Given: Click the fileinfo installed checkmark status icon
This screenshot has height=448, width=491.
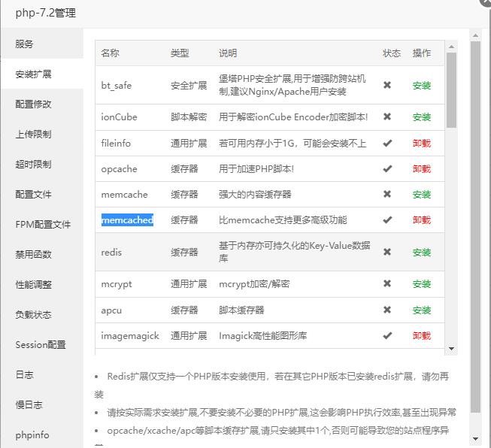Looking at the screenshot, I should click(387, 143).
